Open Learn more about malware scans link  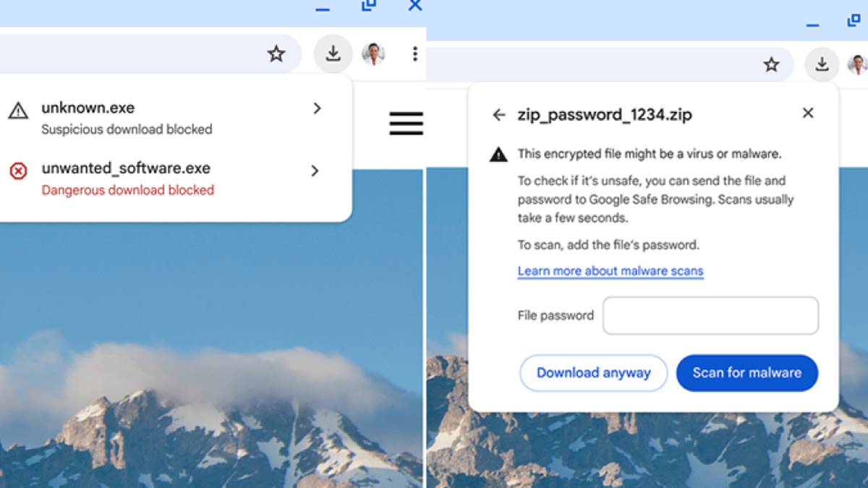610,271
